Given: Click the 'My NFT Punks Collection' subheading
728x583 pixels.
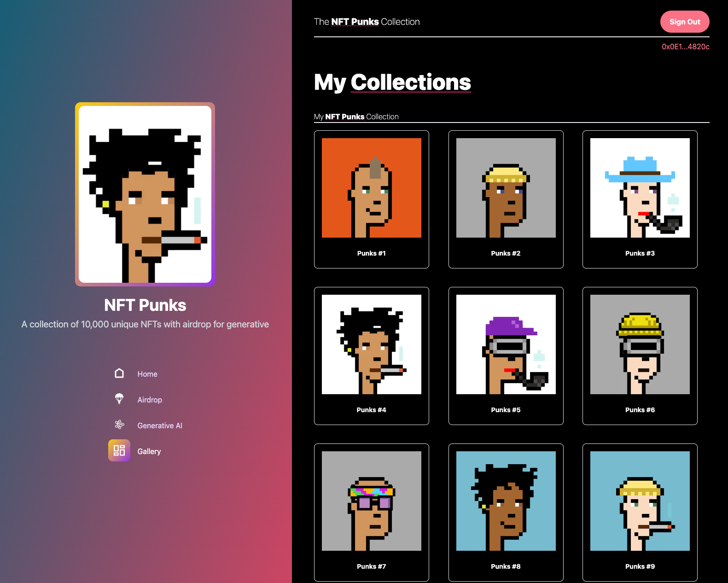Looking at the screenshot, I should (x=356, y=117).
